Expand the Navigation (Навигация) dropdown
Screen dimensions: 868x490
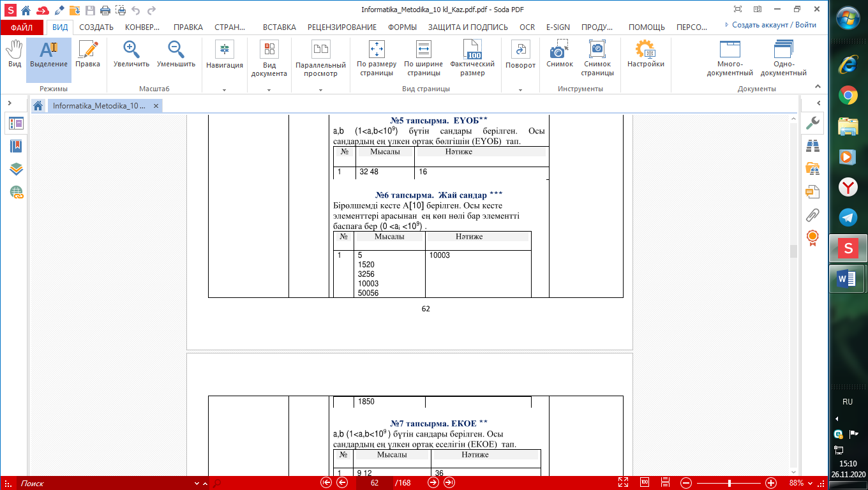[x=224, y=90]
